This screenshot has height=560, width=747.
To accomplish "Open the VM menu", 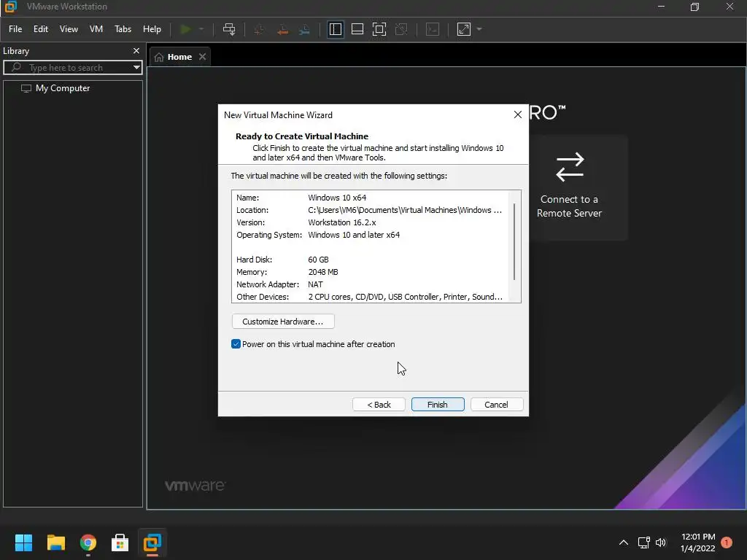I will point(96,29).
